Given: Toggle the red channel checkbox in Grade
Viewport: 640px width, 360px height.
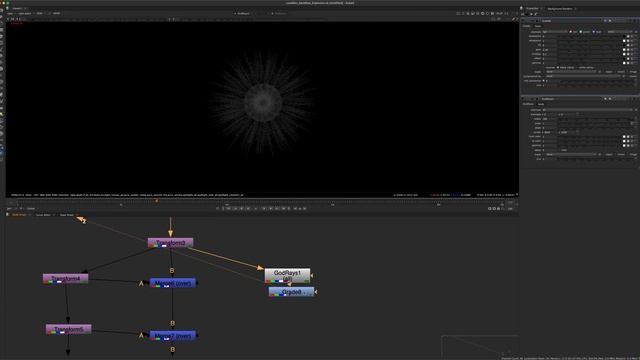Looking at the screenshot, I should (571, 32).
